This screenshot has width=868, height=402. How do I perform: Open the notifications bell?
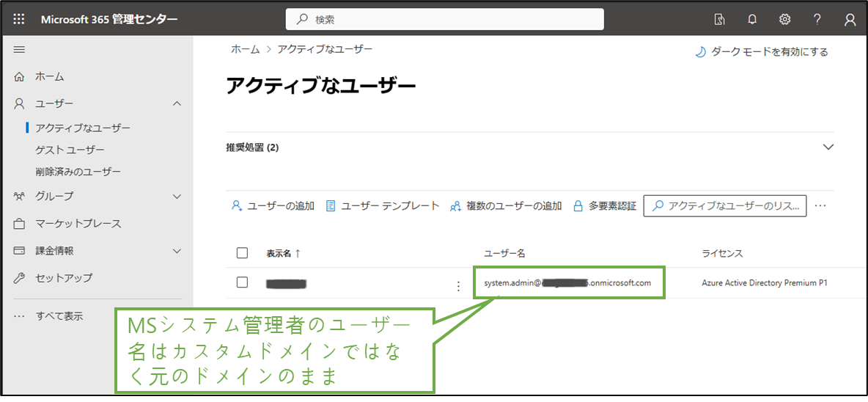click(x=751, y=20)
